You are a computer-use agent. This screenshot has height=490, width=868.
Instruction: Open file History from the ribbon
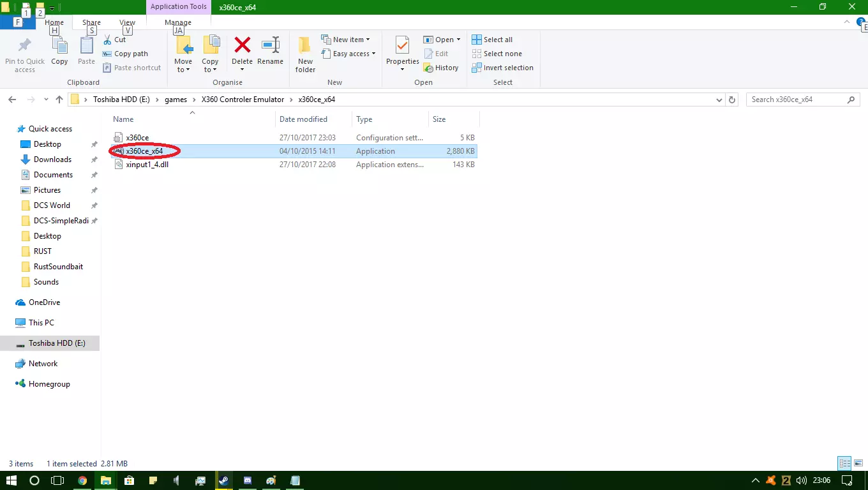pos(441,68)
